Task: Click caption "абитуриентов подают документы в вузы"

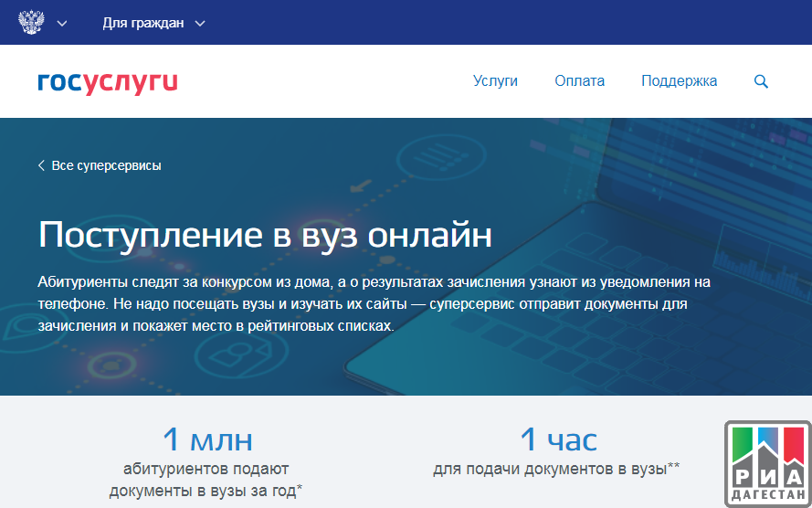Action: 206,480
